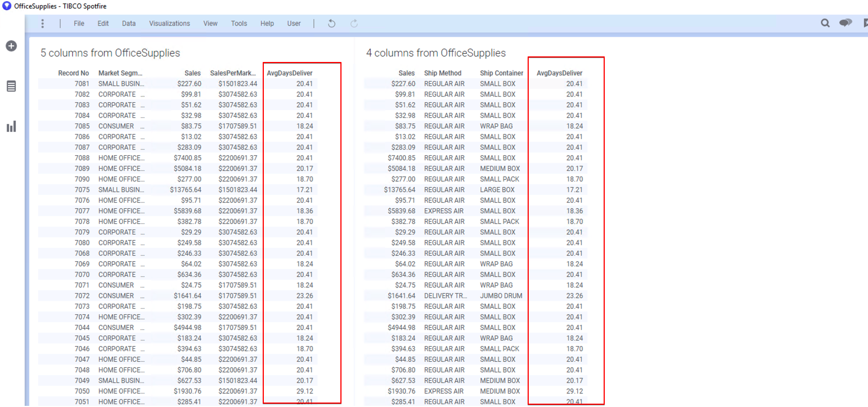Screen dimensions: 868x407
Task: Click left table AvgDaysDeliver header
Action: [290, 73]
